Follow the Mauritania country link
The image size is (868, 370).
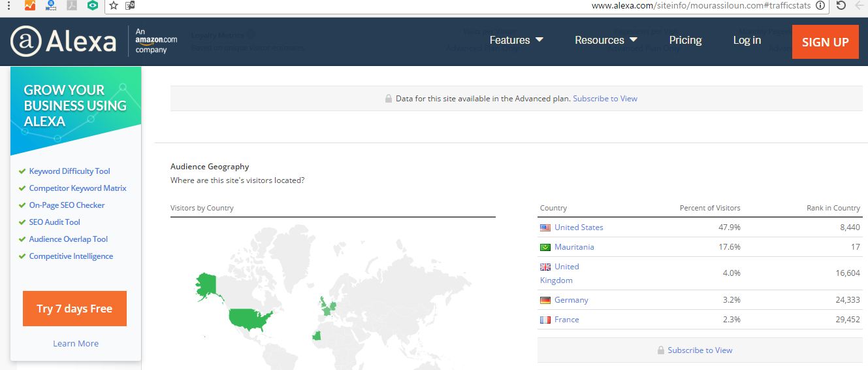574,247
